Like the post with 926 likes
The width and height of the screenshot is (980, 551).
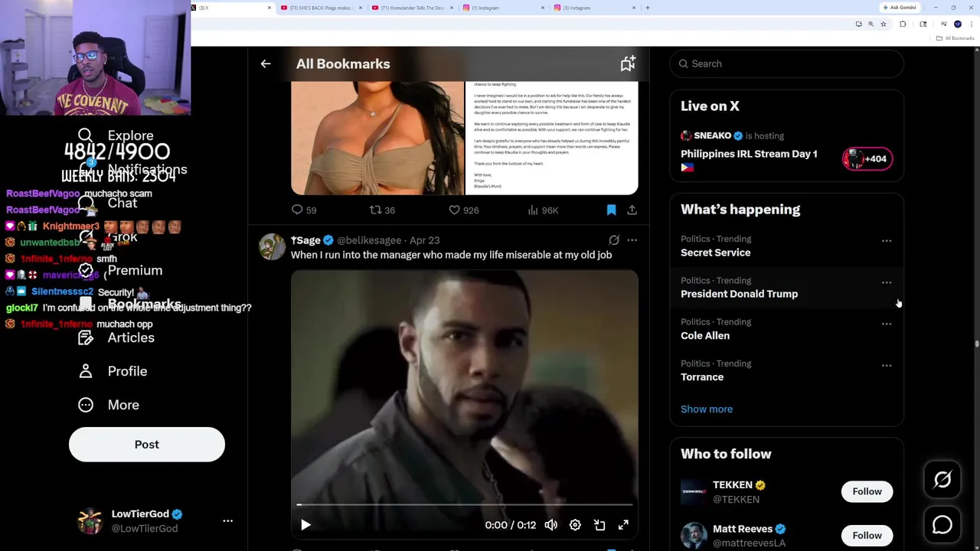click(x=463, y=210)
